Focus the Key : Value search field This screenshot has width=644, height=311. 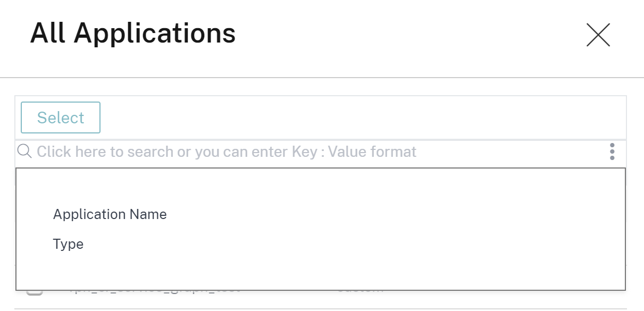[314, 152]
